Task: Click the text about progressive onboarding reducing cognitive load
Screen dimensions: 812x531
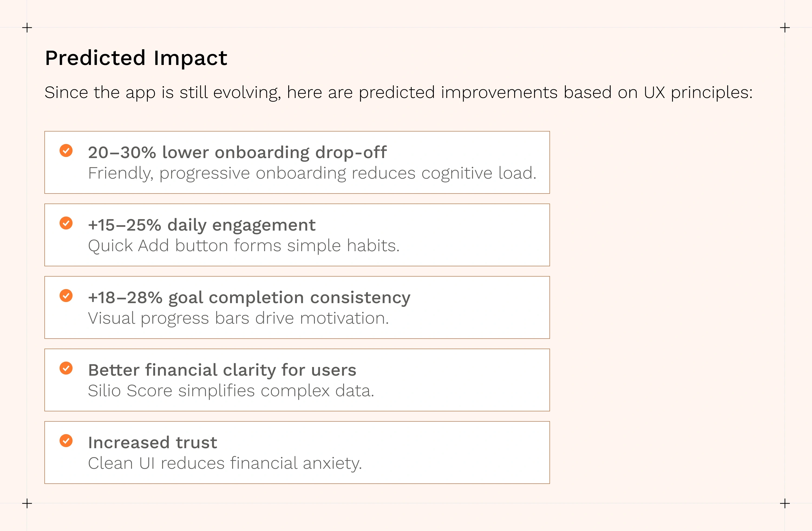Action: click(312, 173)
